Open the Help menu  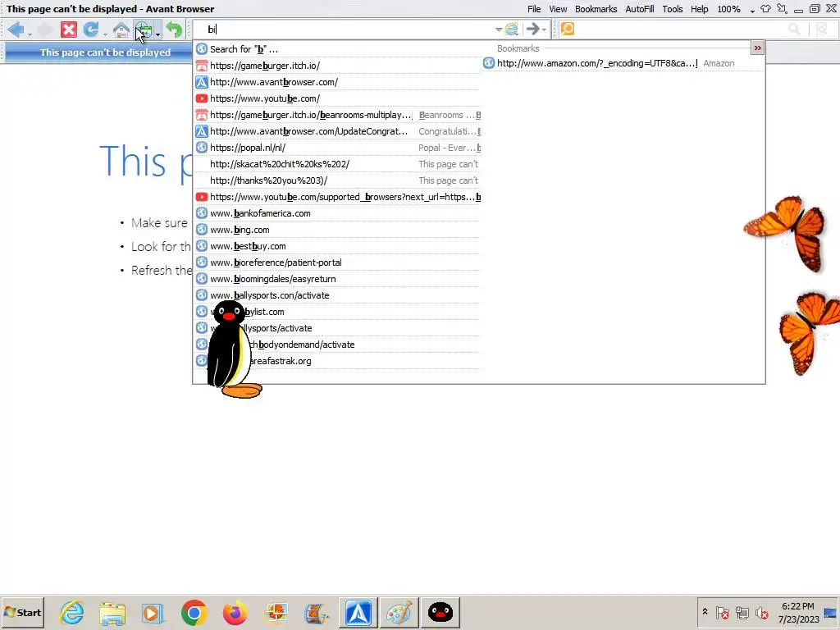pyautogui.click(x=699, y=9)
